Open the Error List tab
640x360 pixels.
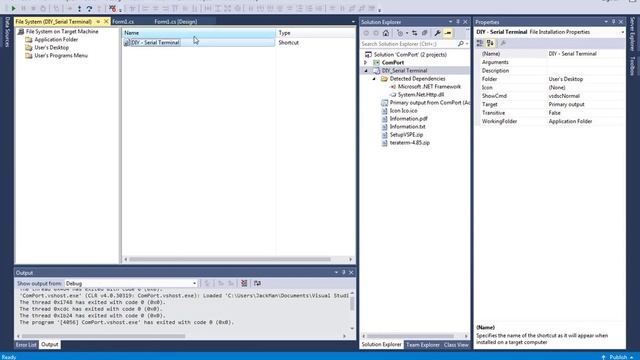[x=26, y=345]
